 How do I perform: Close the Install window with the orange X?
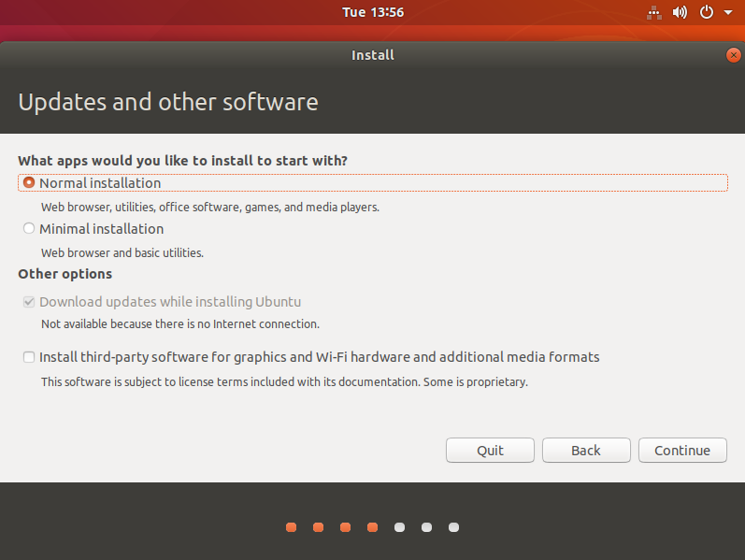(x=734, y=55)
